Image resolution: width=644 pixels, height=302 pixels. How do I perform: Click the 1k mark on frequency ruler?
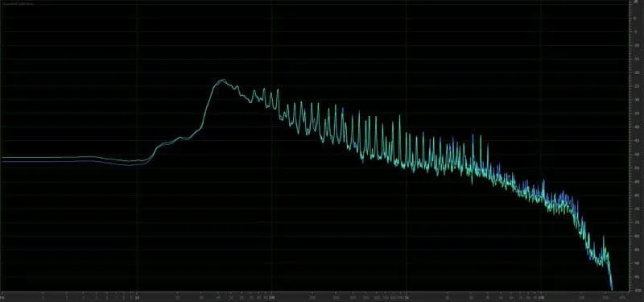tap(407, 297)
